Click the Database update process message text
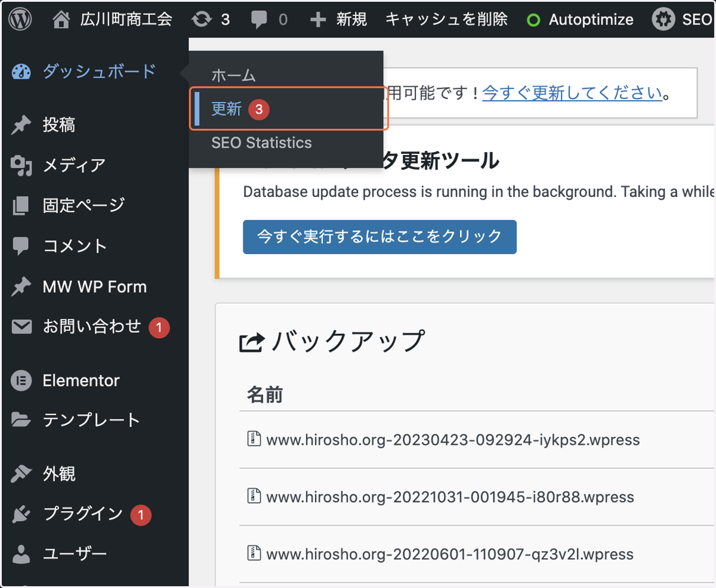Viewport: 716px width, 588px height. (x=479, y=192)
